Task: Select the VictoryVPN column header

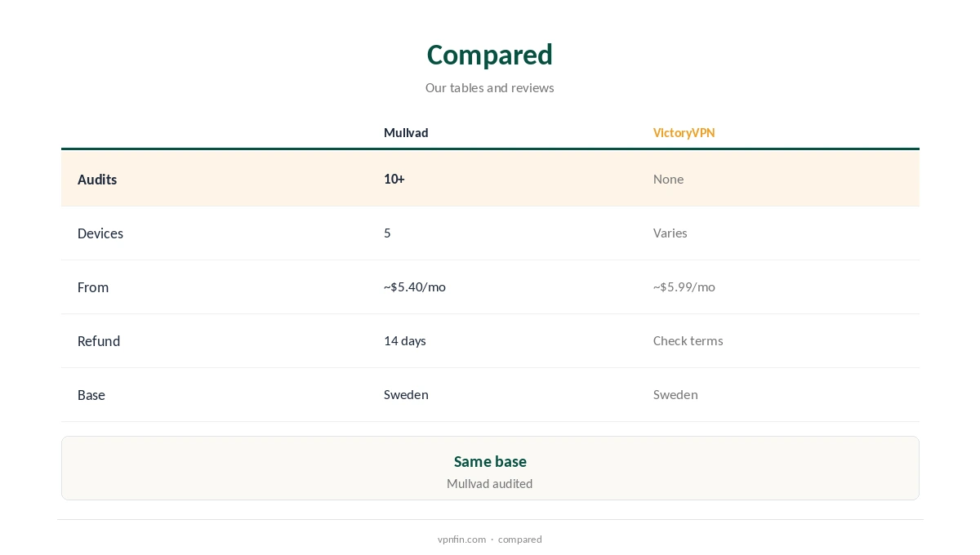Action: pyautogui.click(x=684, y=132)
